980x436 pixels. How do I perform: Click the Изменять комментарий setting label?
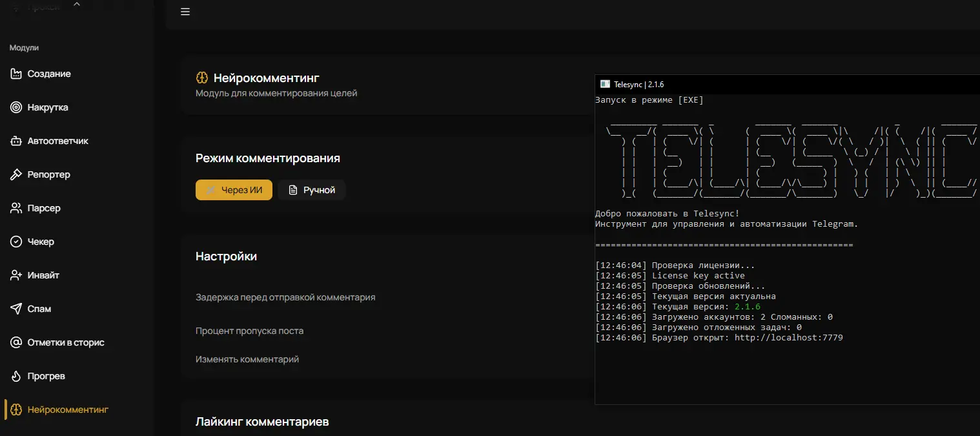pyautogui.click(x=247, y=359)
